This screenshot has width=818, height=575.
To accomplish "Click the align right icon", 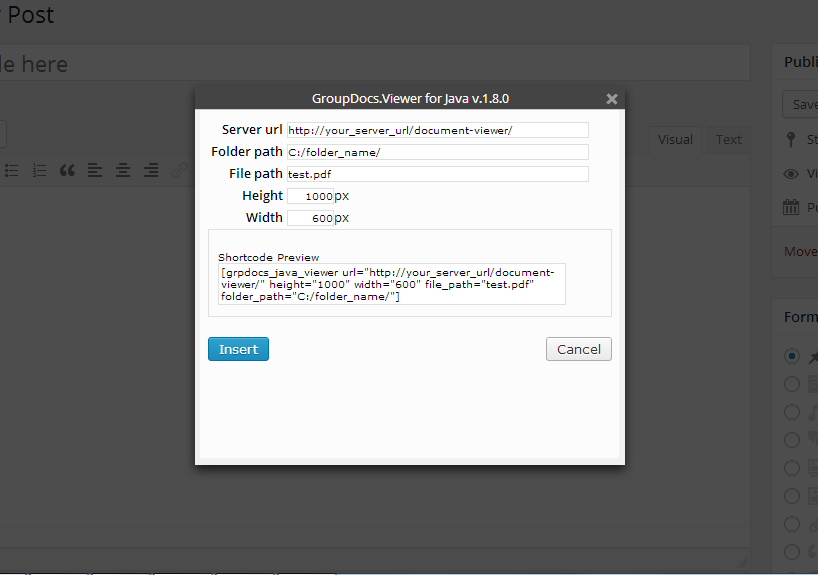I will click(150, 170).
